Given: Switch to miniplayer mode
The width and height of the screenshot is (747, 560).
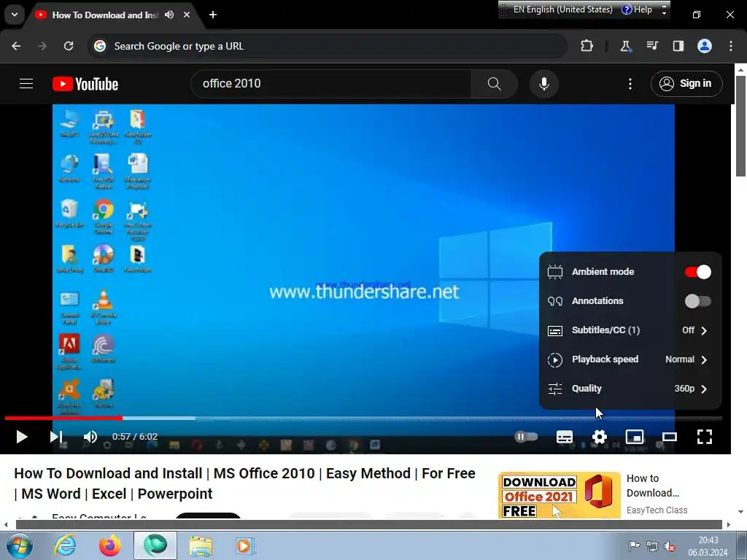Looking at the screenshot, I should click(x=635, y=437).
